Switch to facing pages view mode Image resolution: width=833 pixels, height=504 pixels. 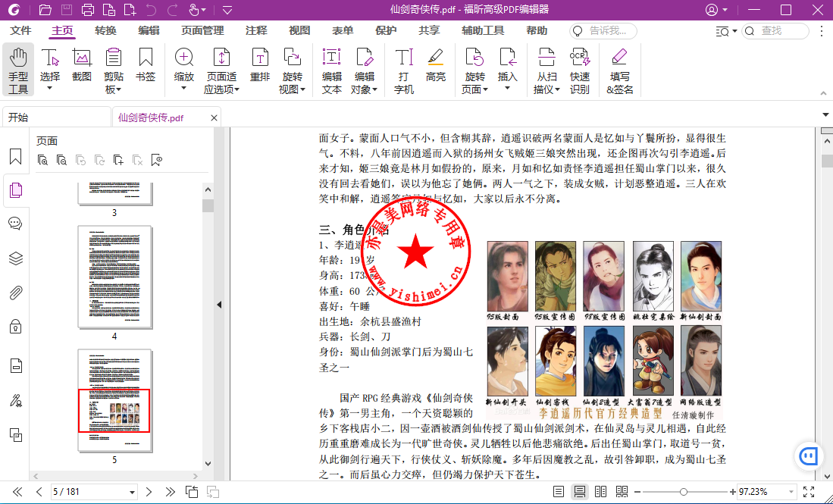[601, 492]
